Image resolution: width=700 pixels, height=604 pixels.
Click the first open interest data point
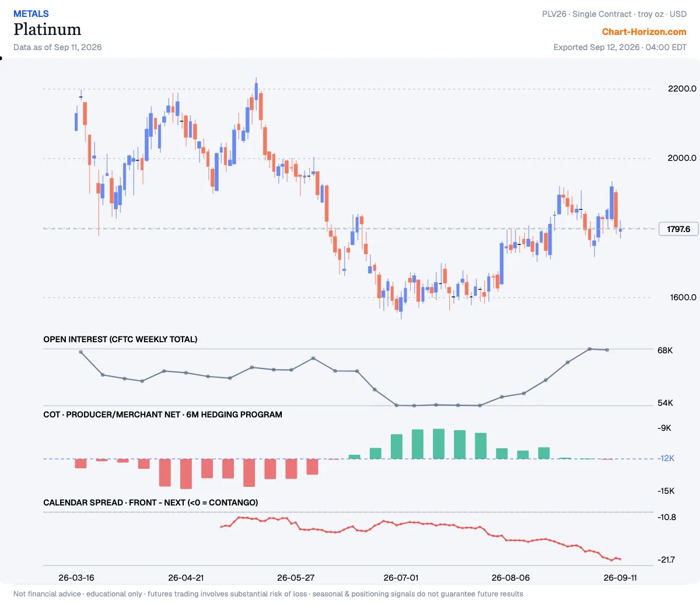(x=80, y=352)
